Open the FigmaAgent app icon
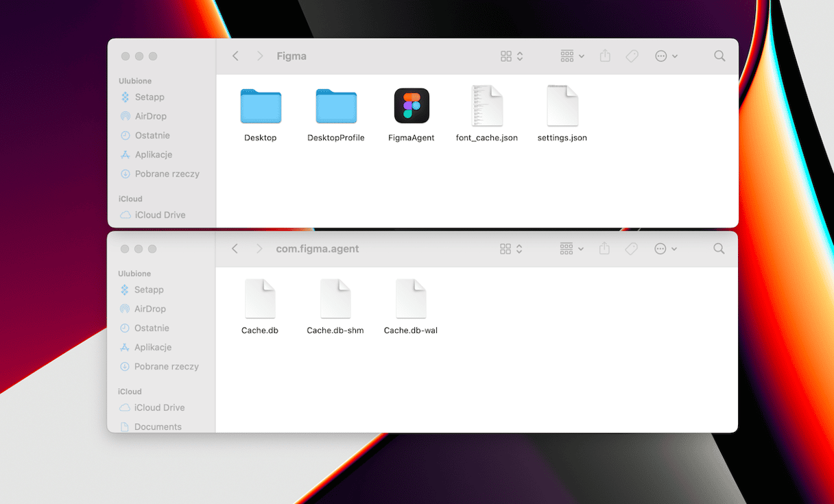The width and height of the screenshot is (834, 504). tap(412, 106)
